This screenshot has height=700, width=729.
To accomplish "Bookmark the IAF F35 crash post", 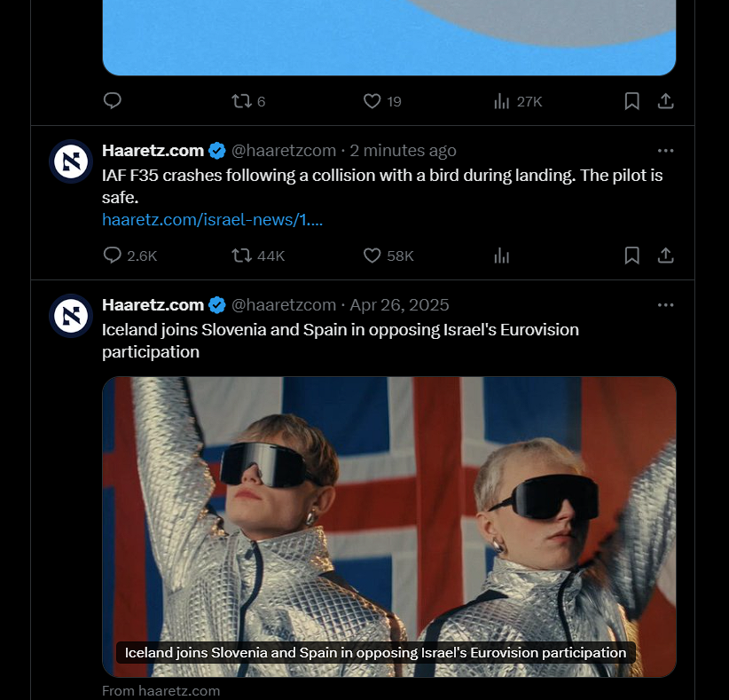I will [x=631, y=256].
